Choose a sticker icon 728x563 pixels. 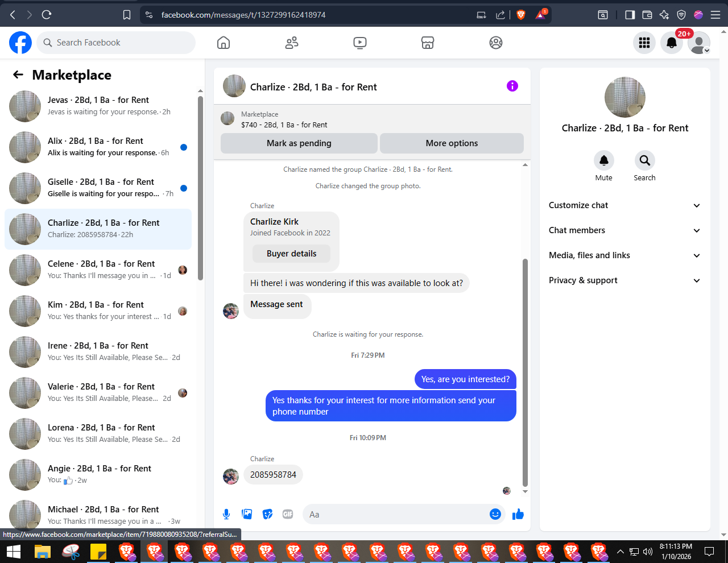coord(267,514)
